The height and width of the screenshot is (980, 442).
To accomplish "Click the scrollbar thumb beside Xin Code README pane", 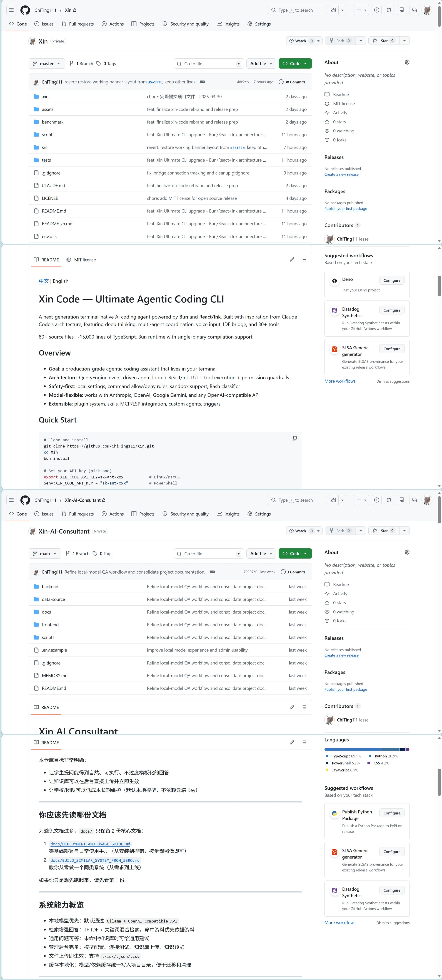I will click(439, 286).
